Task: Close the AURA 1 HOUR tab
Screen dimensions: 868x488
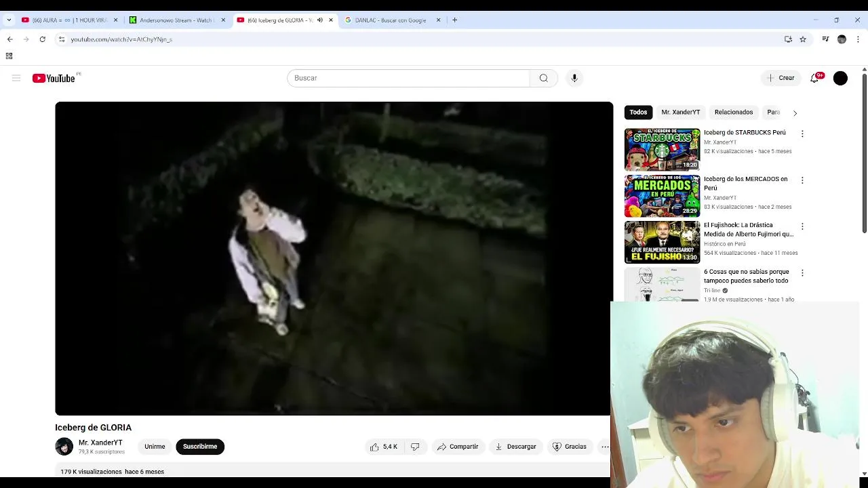Action: click(115, 20)
